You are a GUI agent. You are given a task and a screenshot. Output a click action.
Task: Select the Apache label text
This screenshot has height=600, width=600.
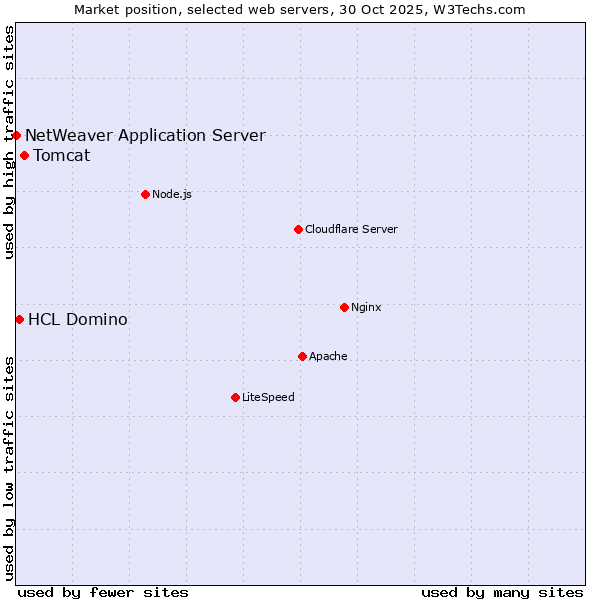point(328,356)
